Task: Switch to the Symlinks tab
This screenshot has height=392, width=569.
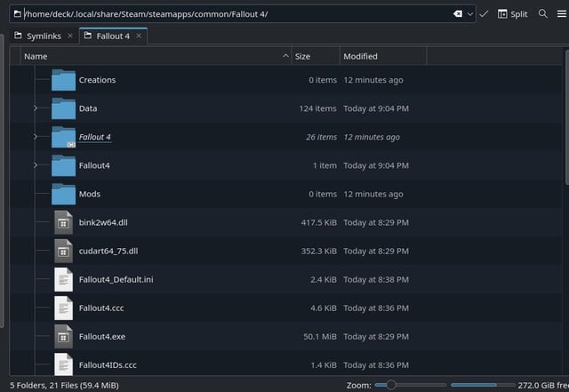Action: pos(44,36)
